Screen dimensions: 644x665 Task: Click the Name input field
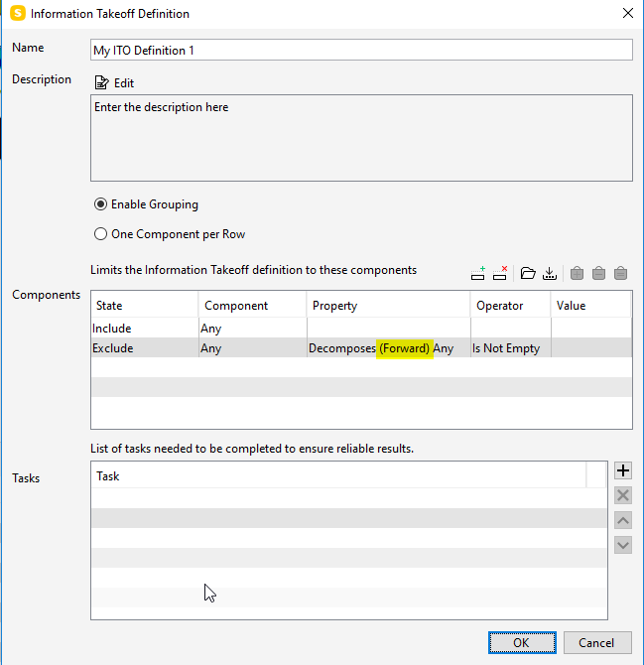361,50
